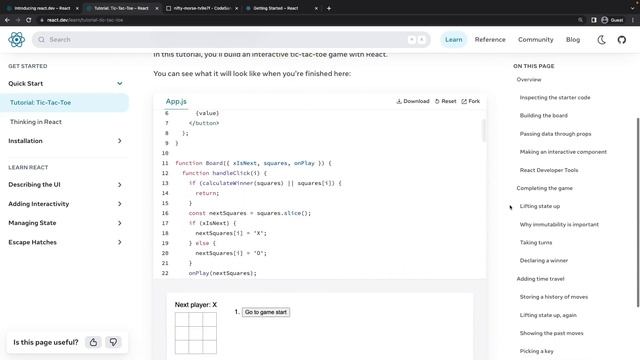
Task: Expand Managing State chevron
Action: point(120,223)
